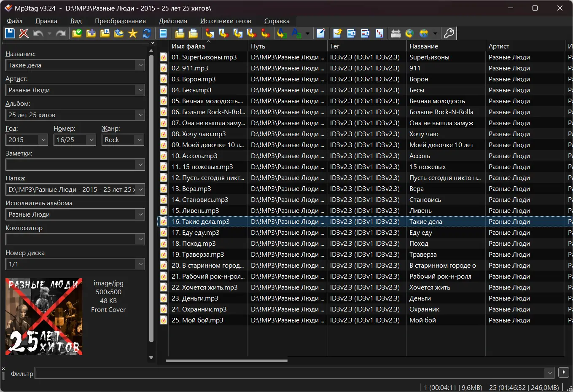573x392 pixels.
Task: Expand the Название field dropdown
Action: [140, 65]
